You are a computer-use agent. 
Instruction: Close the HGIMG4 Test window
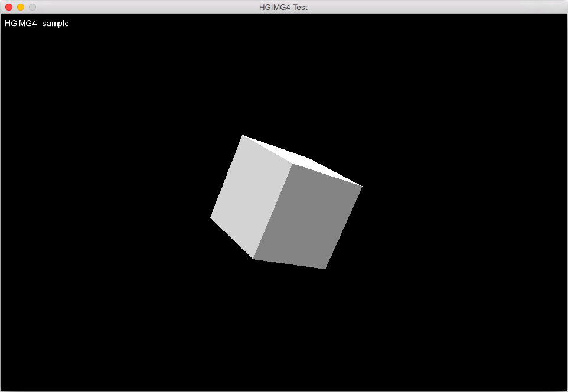(x=9, y=7)
